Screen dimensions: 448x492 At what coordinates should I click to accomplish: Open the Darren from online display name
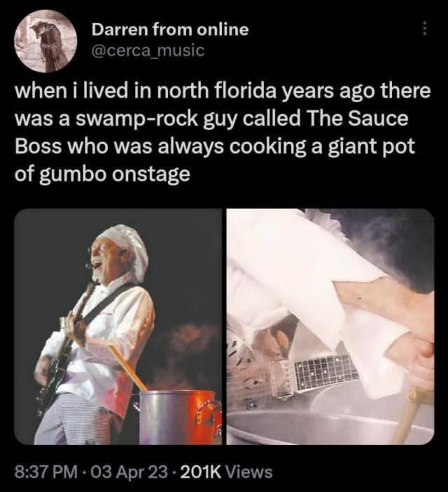point(170,29)
